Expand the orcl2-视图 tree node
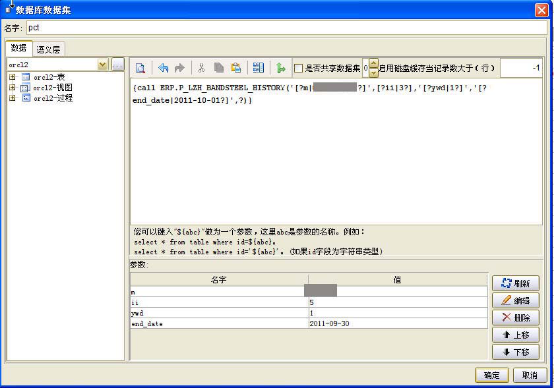The height and width of the screenshot is (389, 554). point(12,87)
